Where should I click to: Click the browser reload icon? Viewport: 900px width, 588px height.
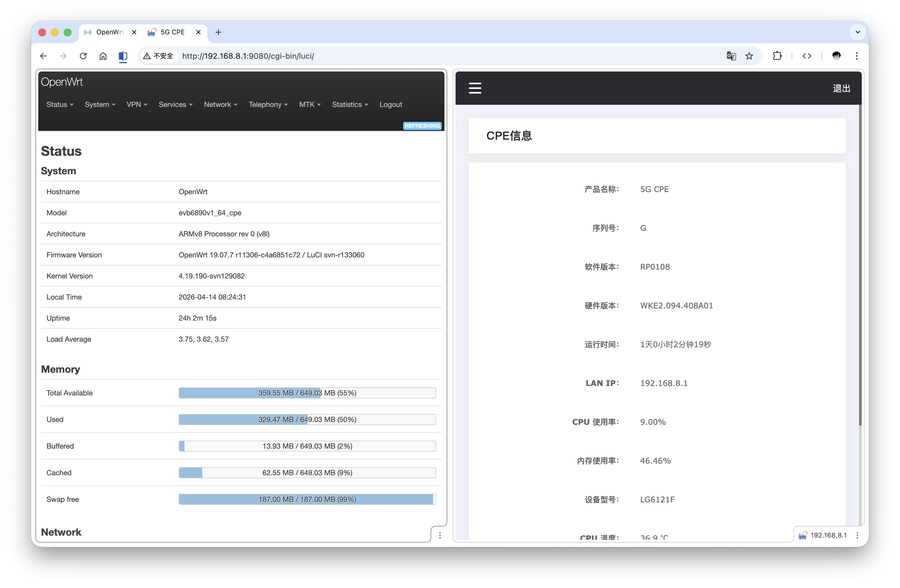[83, 56]
